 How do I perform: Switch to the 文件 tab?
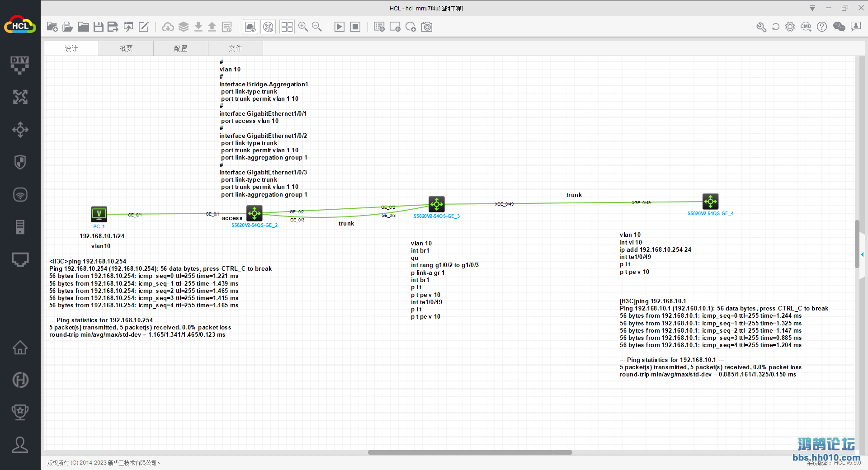point(236,48)
